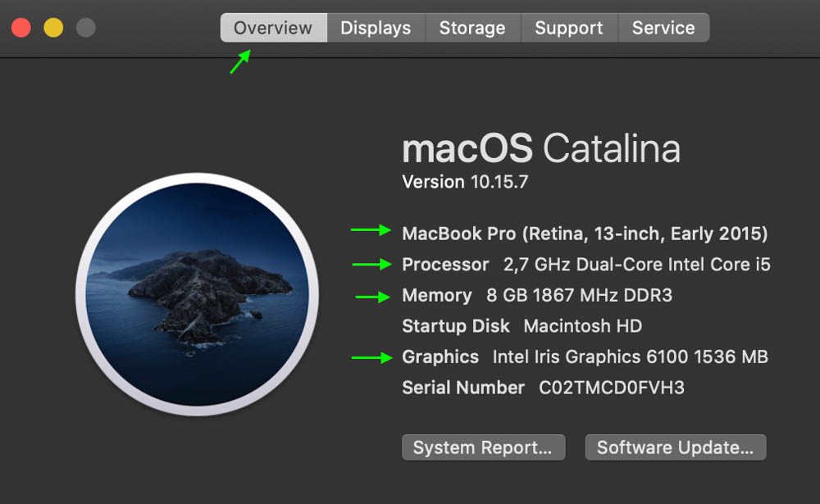The width and height of the screenshot is (820, 504).
Task: Open the Storage tab
Action: pyautogui.click(x=473, y=28)
